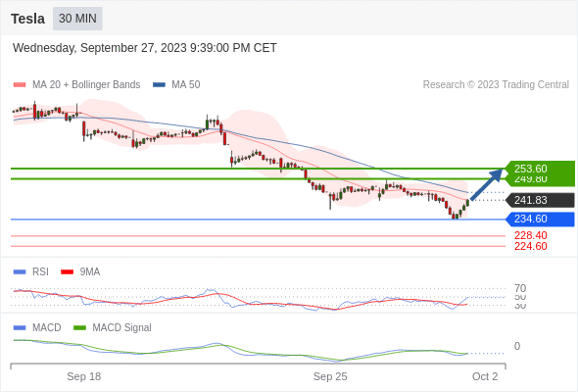Click the green MACD Signal legend swatch
This screenshot has height=392, width=578.
coord(79,328)
